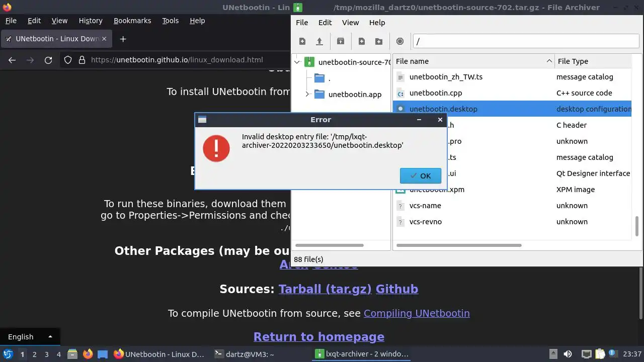Image resolution: width=644 pixels, height=362 pixels.
Task: Select the UNetbootin - Linux Download tab
Action: tap(56, 39)
